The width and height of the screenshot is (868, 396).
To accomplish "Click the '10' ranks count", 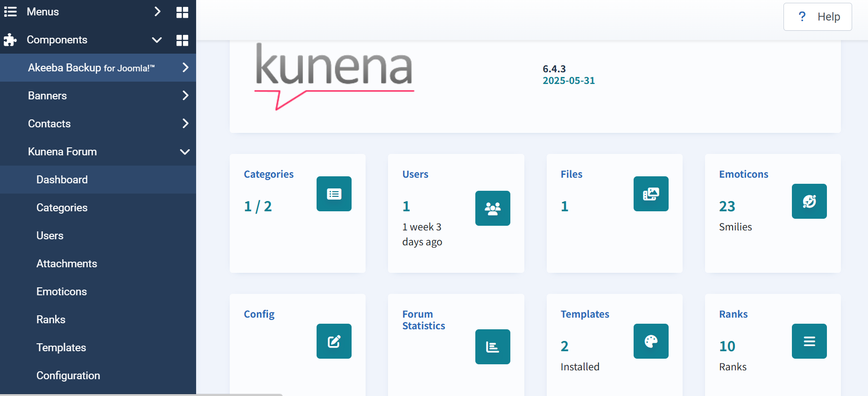I will [727, 346].
